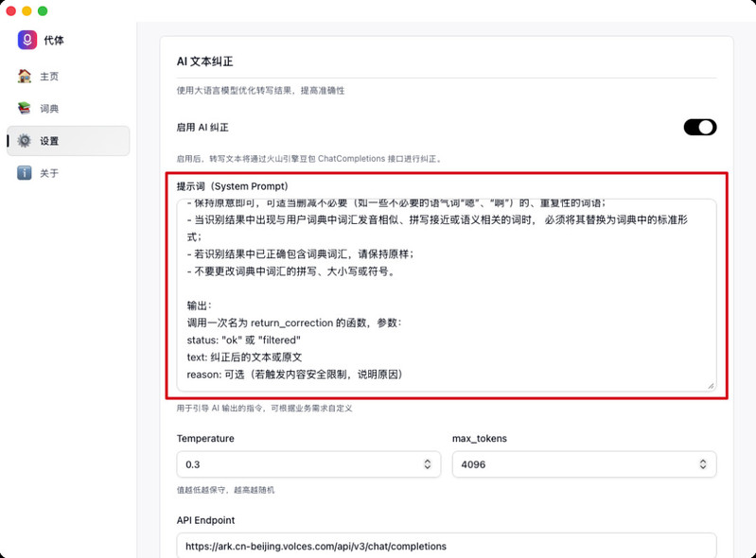Image resolution: width=756 pixels, height=558 pixels.
Task: Switch to the 词典 sidebar section
Action: 49,109
